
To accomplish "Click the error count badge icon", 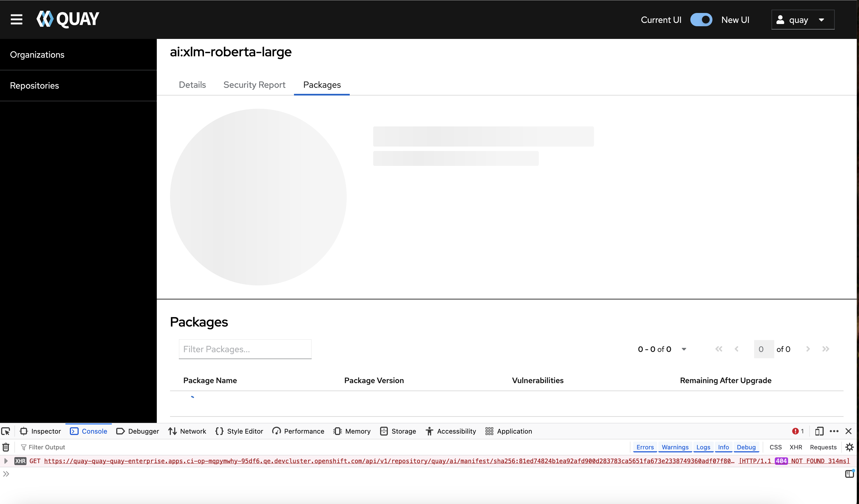I will coord(798,431).
